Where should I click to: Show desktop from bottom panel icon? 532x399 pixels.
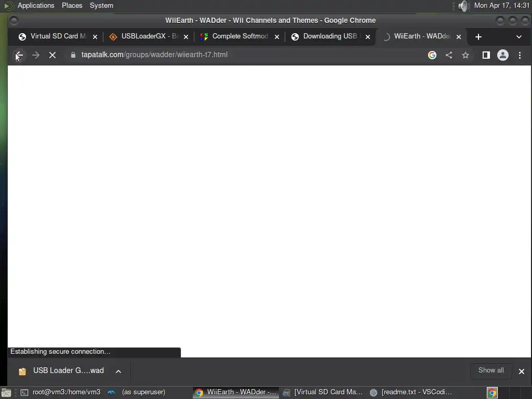[x=6, y=393]
